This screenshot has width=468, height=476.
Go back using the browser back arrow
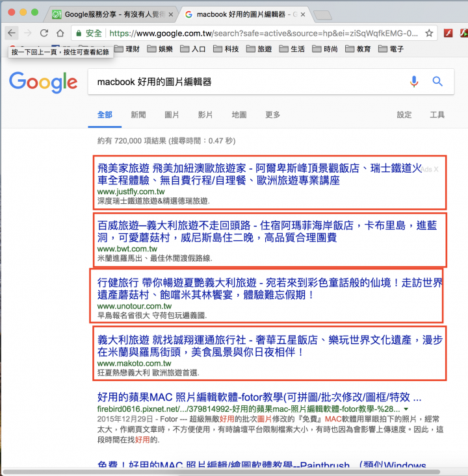click(x=12, y=32)
